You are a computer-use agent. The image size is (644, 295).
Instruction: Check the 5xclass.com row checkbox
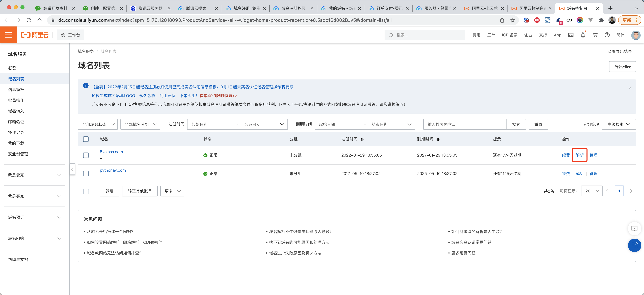[86, 155]
